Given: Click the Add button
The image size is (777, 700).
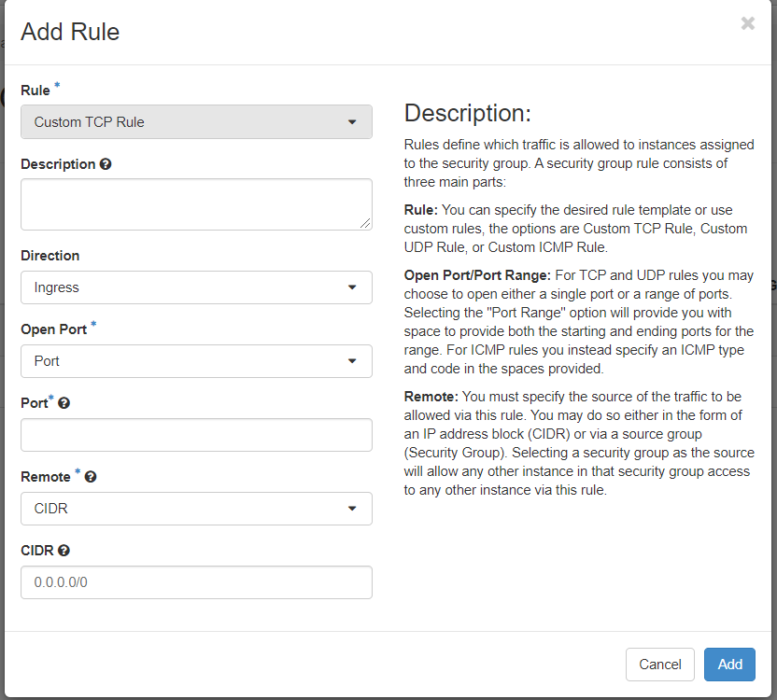Looking at the screenshot, I should [x=729, y=665].
